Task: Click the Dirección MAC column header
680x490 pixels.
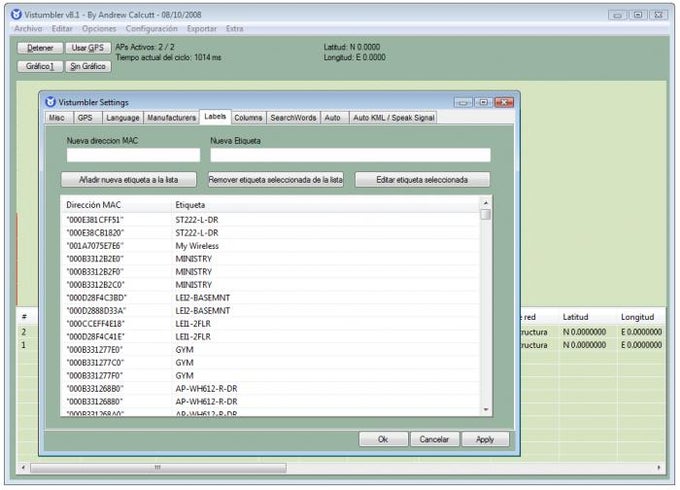Action: point(116,205)
